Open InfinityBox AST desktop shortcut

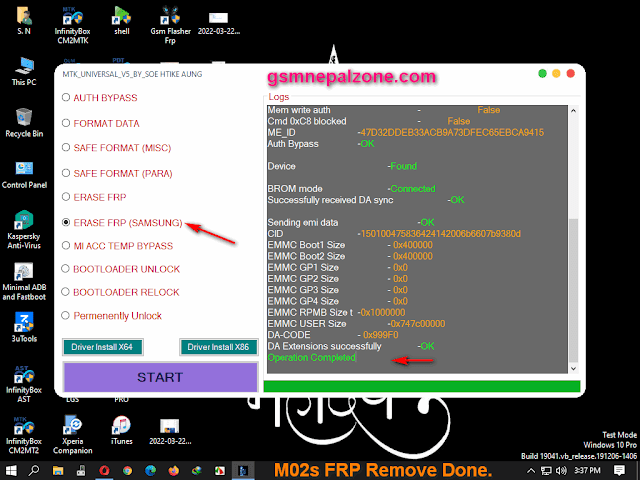(x=24, y=384)
